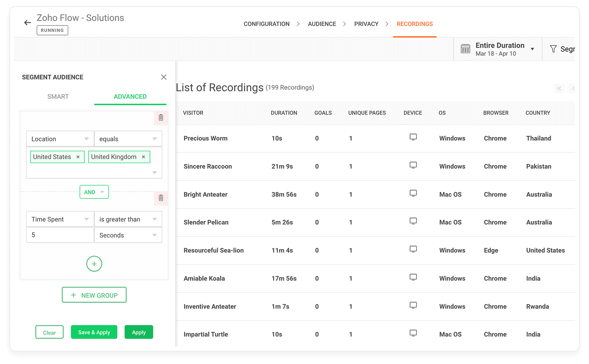Click the time value input field
The height and width of the screenshot is (364, 589).
[60, 235]
